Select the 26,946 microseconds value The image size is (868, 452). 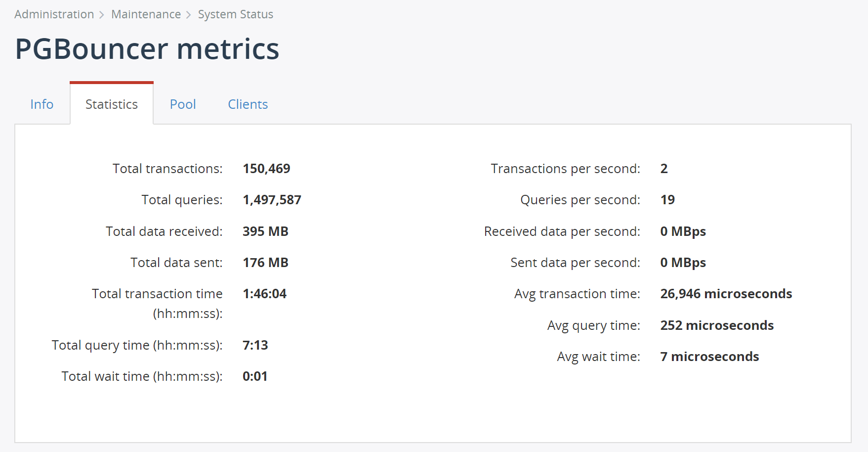(x=726, y=294)
